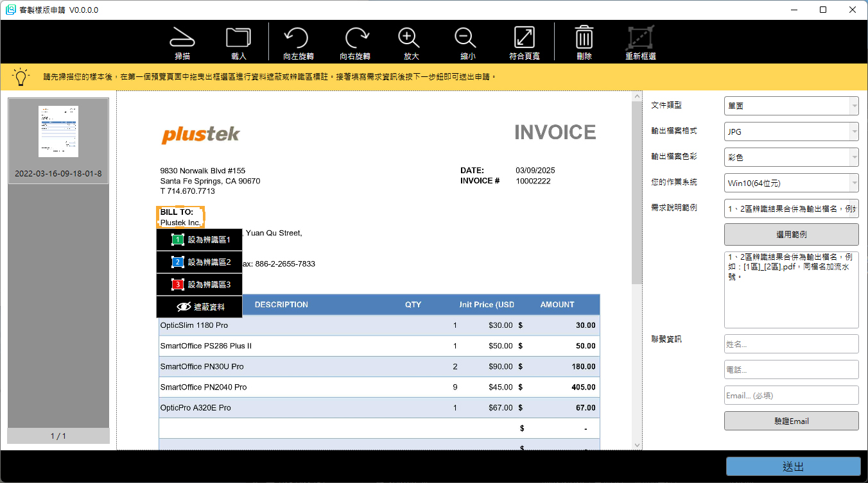The image size is (868, 483).
Task: Click the 姓名 name input field
Action: coord(791,344)
